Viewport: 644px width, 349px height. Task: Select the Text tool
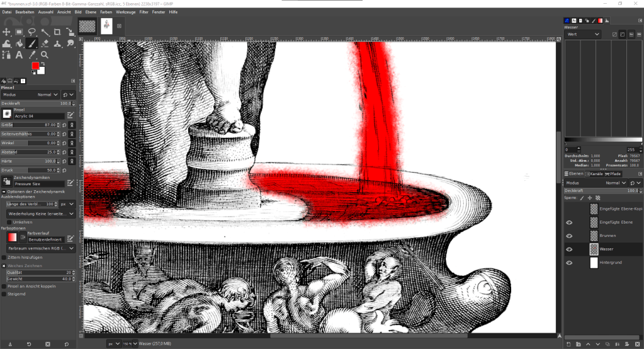pos(19,55)
